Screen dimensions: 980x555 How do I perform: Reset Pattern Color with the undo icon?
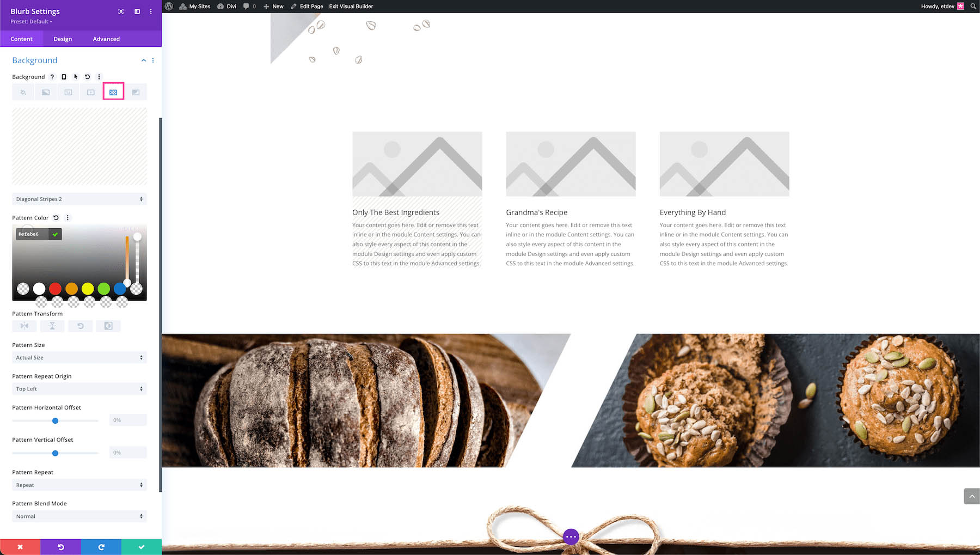(56, 218)
